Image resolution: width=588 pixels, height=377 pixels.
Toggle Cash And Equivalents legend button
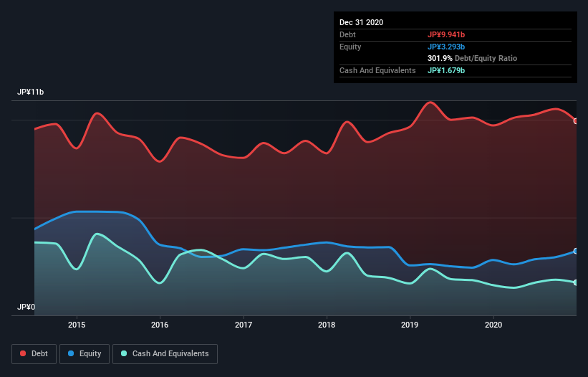pos(165,354)
